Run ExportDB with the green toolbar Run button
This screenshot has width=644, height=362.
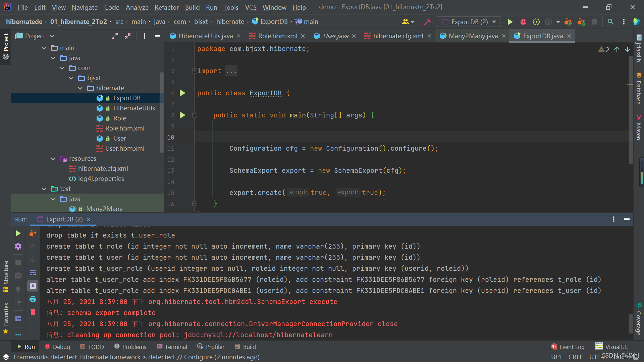(510, 22)
